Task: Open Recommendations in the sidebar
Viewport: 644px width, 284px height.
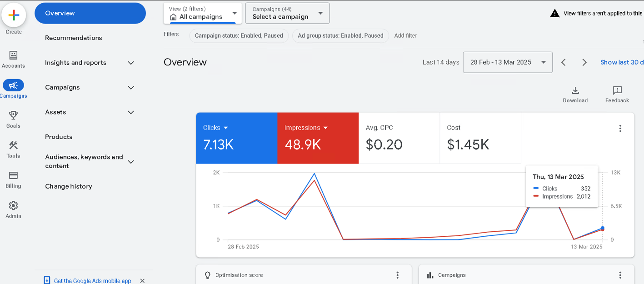Action: 74,38
